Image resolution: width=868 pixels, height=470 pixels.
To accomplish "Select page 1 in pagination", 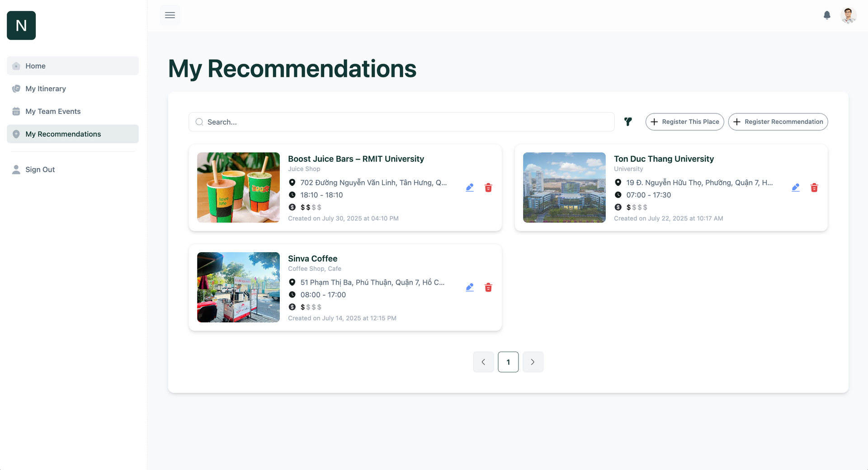I will [508, 362].
